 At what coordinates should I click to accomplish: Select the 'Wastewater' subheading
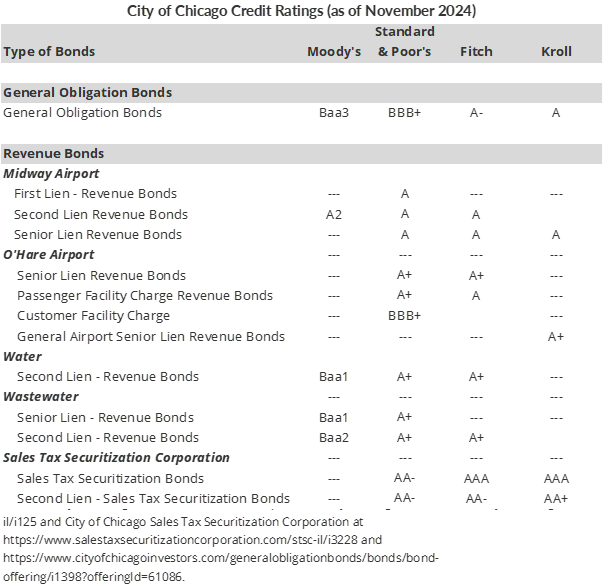pyautogui.click(x=41, y=396)
